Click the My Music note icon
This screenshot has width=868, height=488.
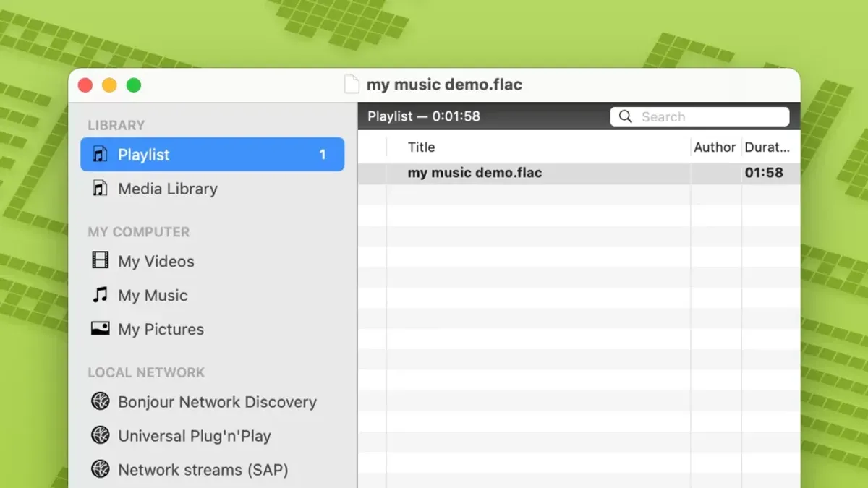coord(100,294)
